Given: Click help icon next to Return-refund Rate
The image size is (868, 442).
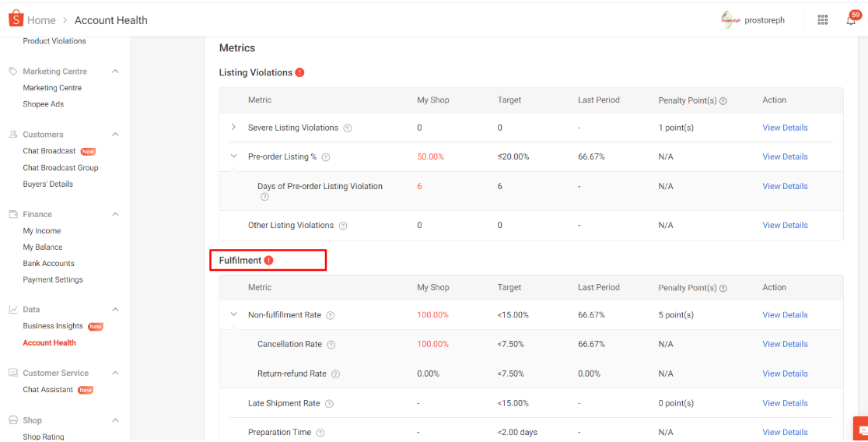Looking at the screenshot, I should tap(335, 374).
